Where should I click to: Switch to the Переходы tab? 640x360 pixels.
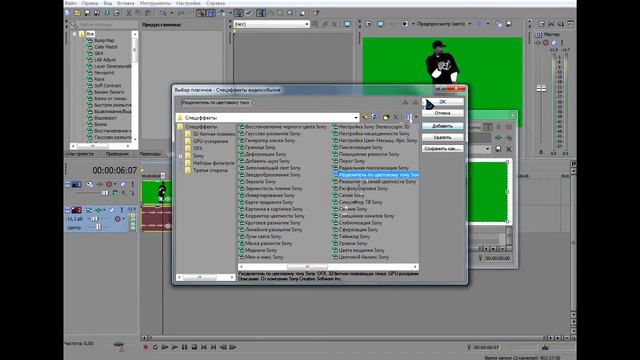150,154
